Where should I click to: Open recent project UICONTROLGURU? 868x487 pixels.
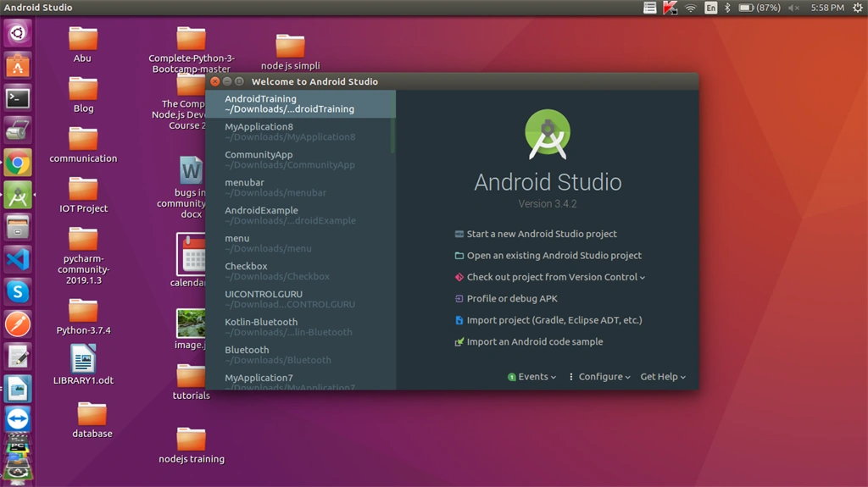coord(300,299)
